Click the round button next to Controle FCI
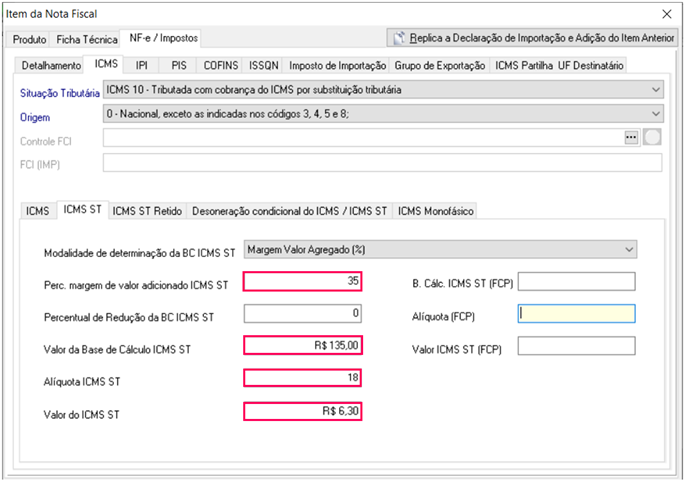This screenshot has height=483, width=686. pyautogui.click(x=652, y=138)
